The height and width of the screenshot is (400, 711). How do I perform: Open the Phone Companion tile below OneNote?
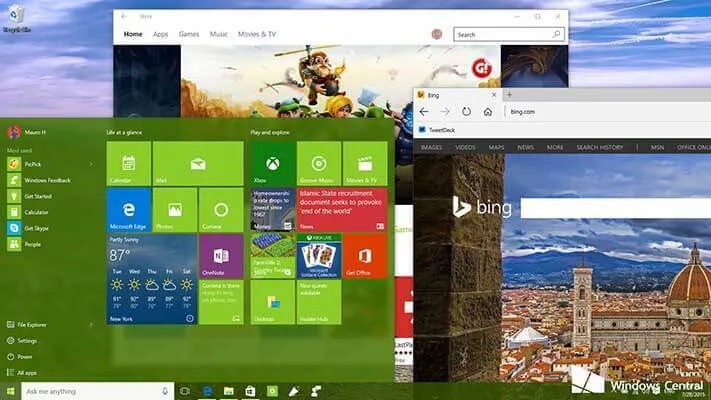pos(221,302)
